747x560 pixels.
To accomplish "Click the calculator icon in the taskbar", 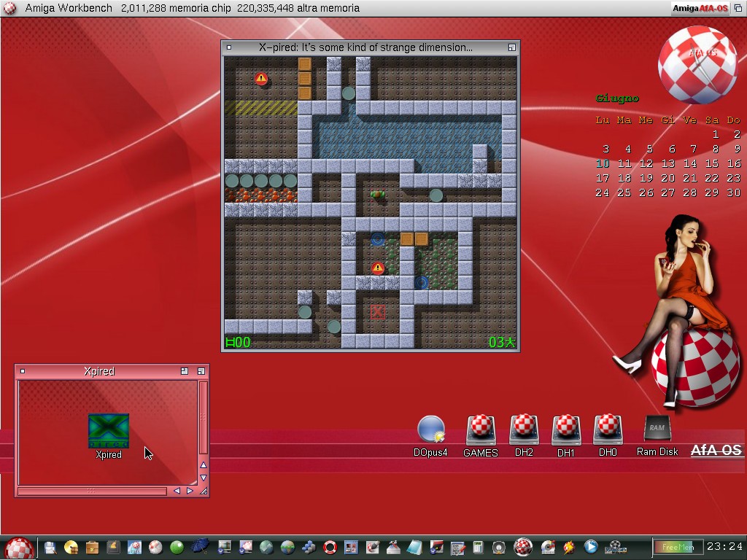I will [479, 547].
